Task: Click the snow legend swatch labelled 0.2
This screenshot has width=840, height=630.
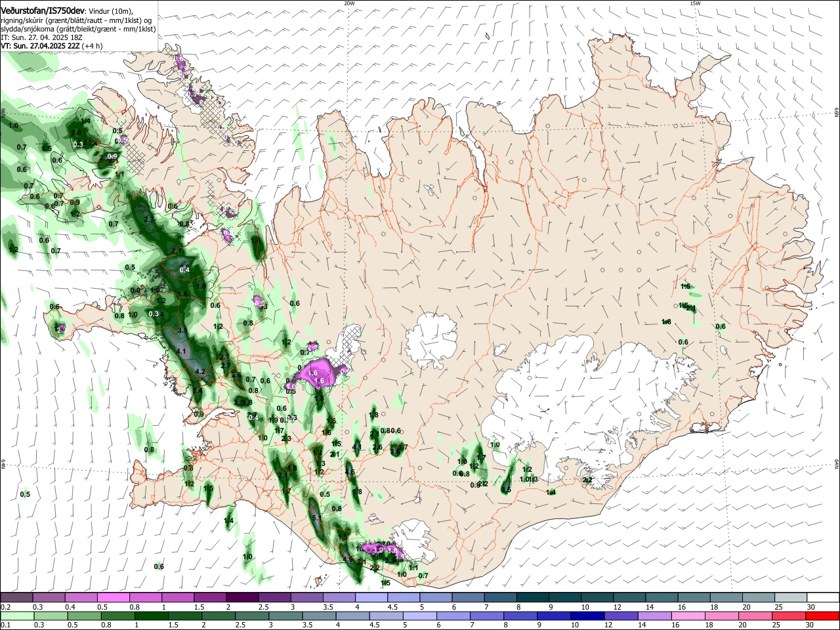Action: tap(16, 598)
